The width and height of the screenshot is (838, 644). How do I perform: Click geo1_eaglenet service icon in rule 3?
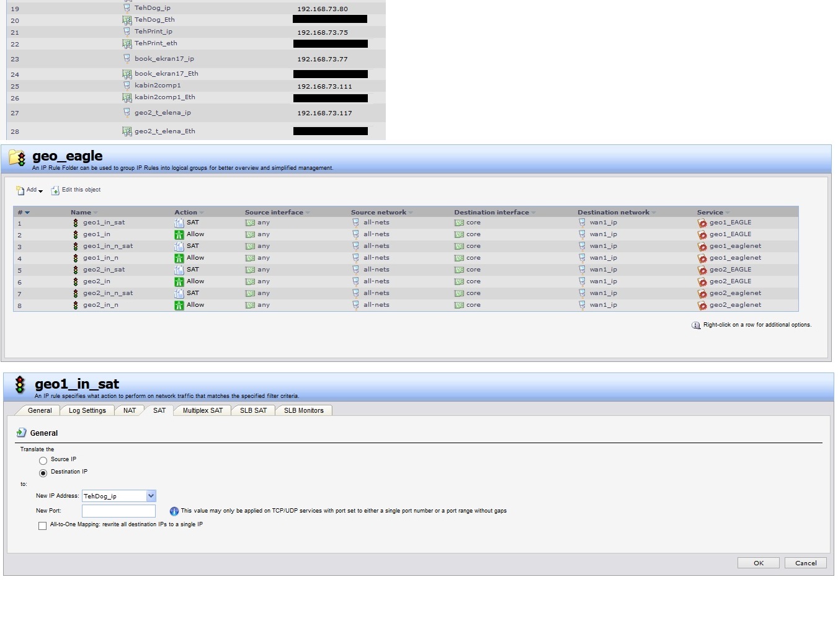coord(702,246)
